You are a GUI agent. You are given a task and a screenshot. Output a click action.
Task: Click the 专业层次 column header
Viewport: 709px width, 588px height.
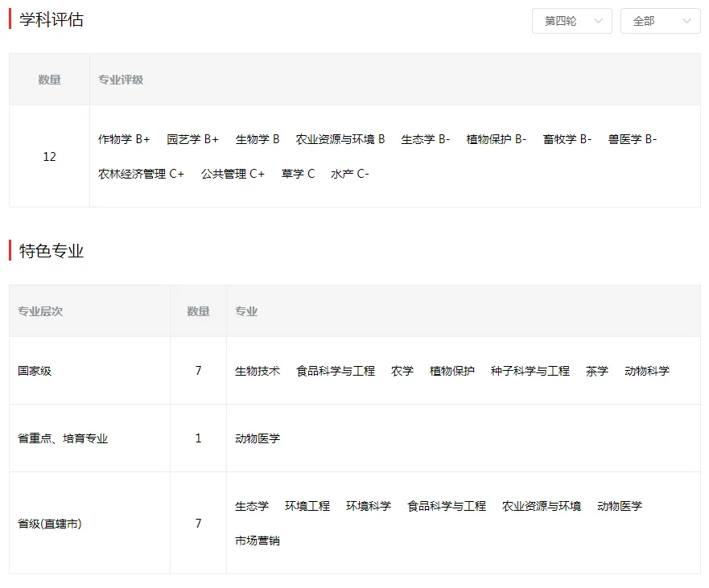pos(40,311)
